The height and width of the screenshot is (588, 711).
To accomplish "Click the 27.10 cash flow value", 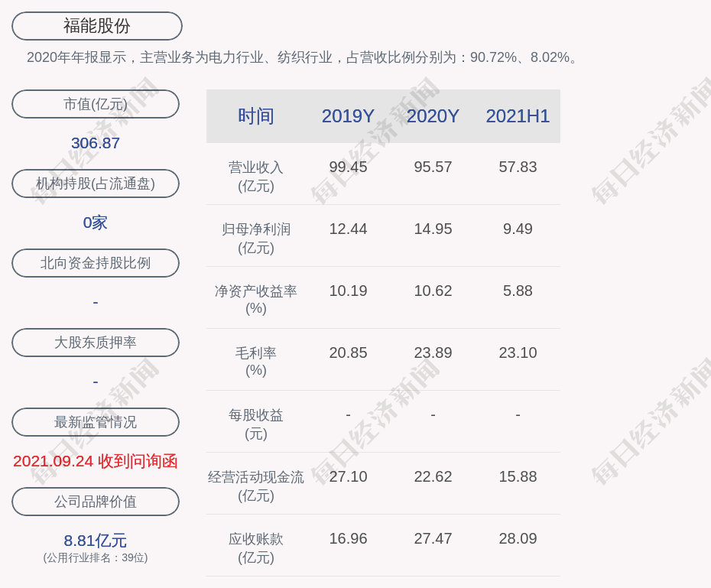I will click(x=348, y=476).
